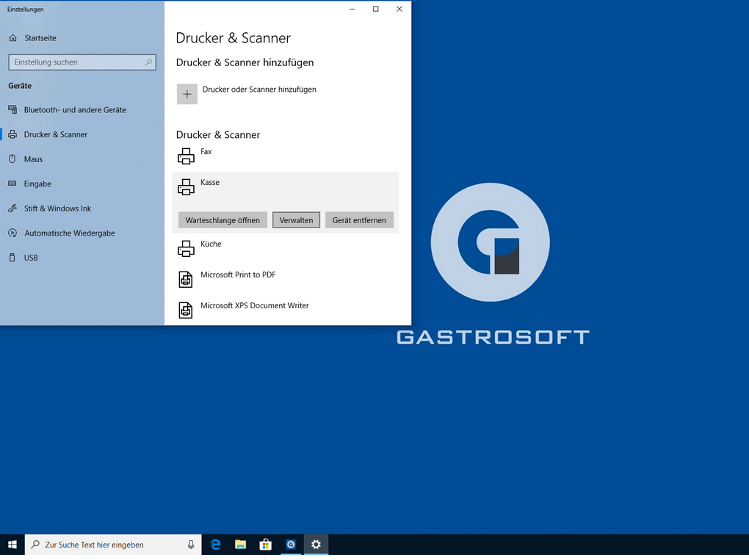749x560 pixels.
Task: Click the Stift & Windows Ink pen icon
Action: (12, 208)
